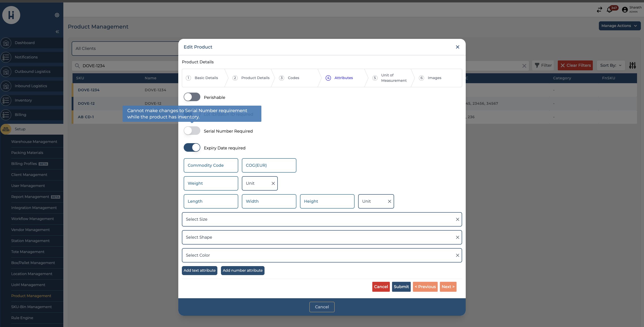Viewport: 644px width, 327px height.
Task: Open the notifications bell icon
Action: point(609,10)
